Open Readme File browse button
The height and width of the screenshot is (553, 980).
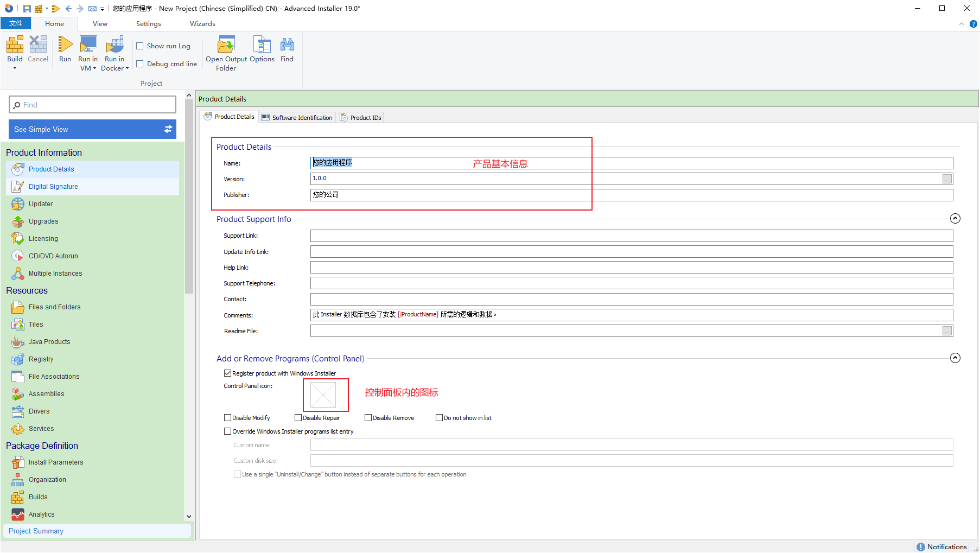[947, 331]
